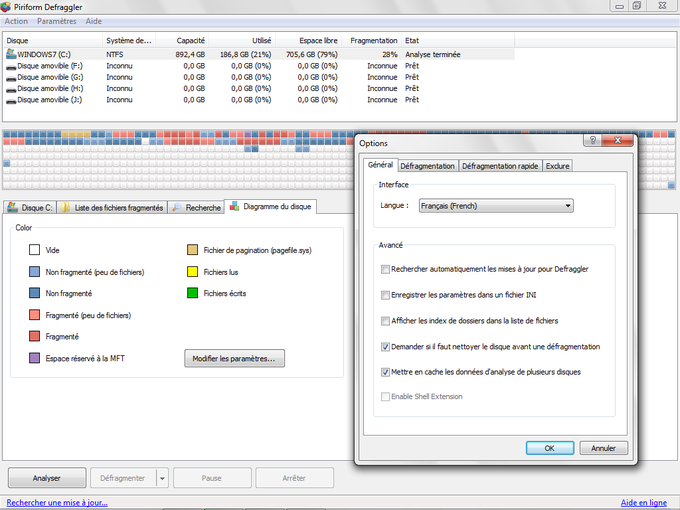Enable automatic update checking for Defraggler
Image resolution: width=680 pixels, height=510 pixels.
click(385, 269)
